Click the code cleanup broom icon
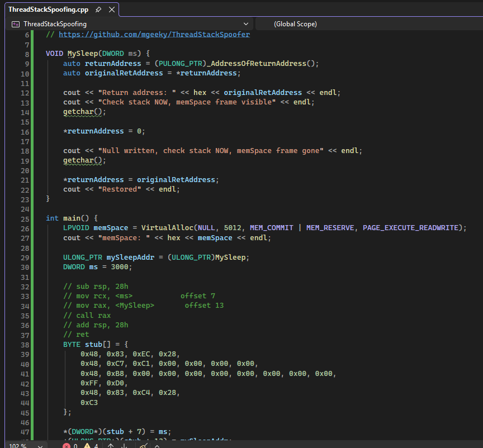The height and width of the screenshot is (448, 483). (143, 446)
